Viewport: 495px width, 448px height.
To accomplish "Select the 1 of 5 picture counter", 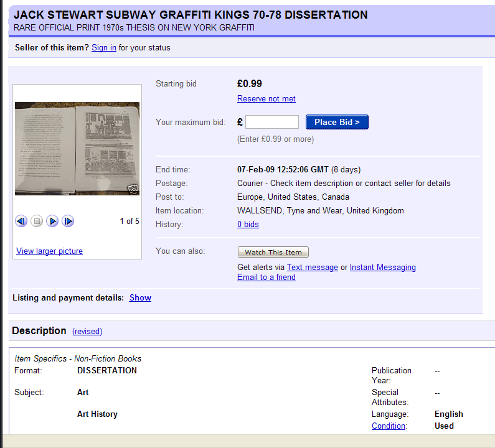I will (x=130, y=221).
